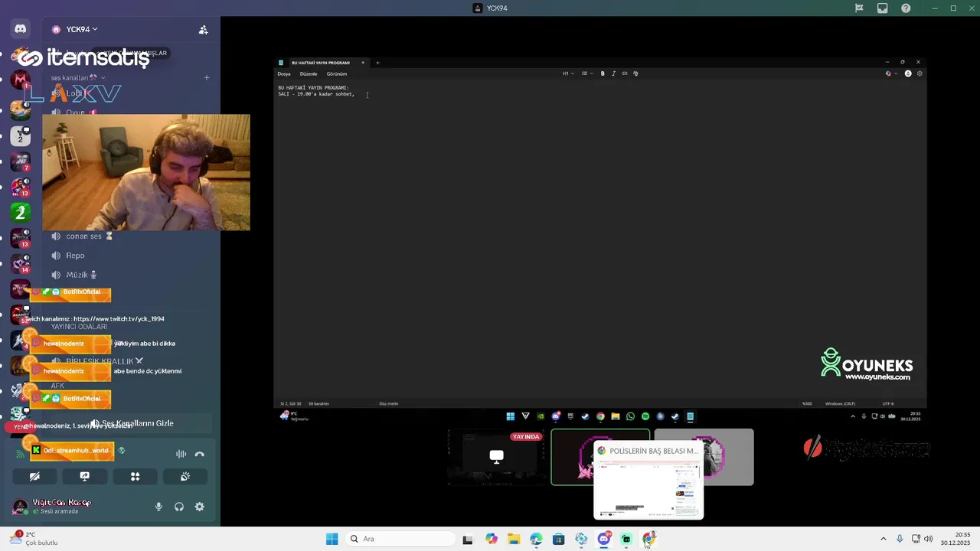Open Discord direct messages home icon
Image resolution: width=980 pixels, height=551 pixels.
click(x=21, y=29)
